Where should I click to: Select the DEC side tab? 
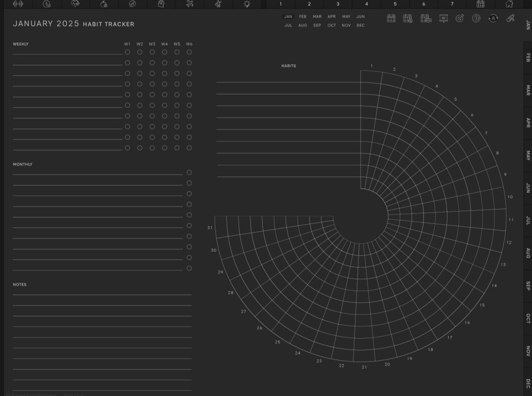tap(528, 383)
